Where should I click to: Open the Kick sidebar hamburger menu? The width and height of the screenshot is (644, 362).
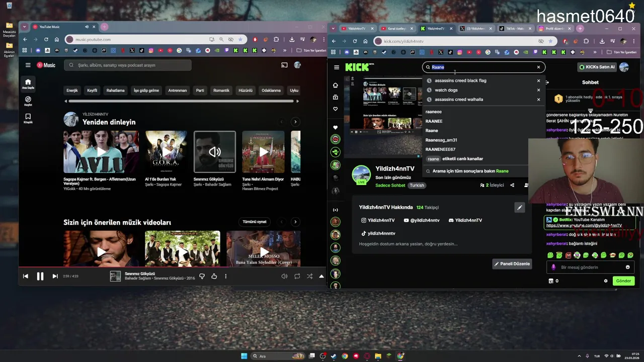click(337, 67)
